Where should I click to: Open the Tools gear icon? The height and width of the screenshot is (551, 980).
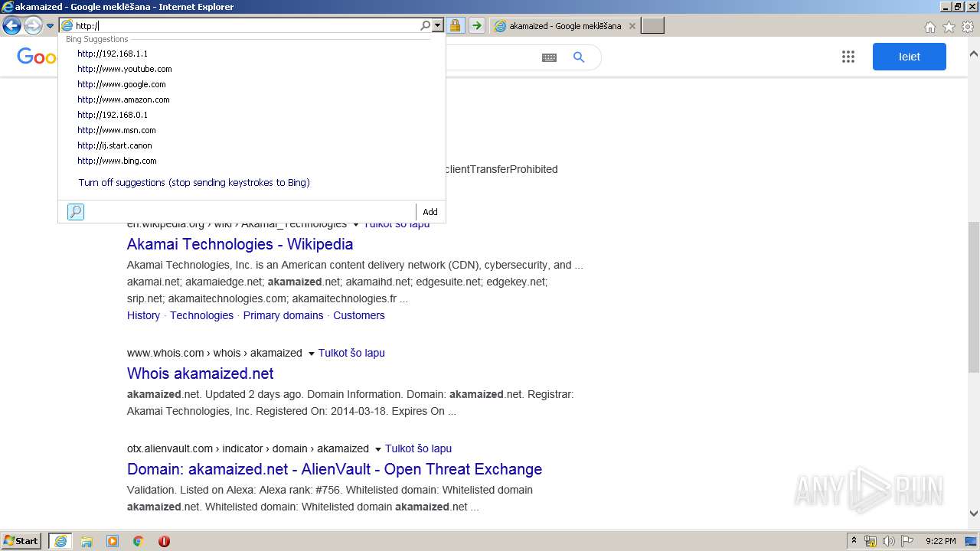click(x=968, y=27)
